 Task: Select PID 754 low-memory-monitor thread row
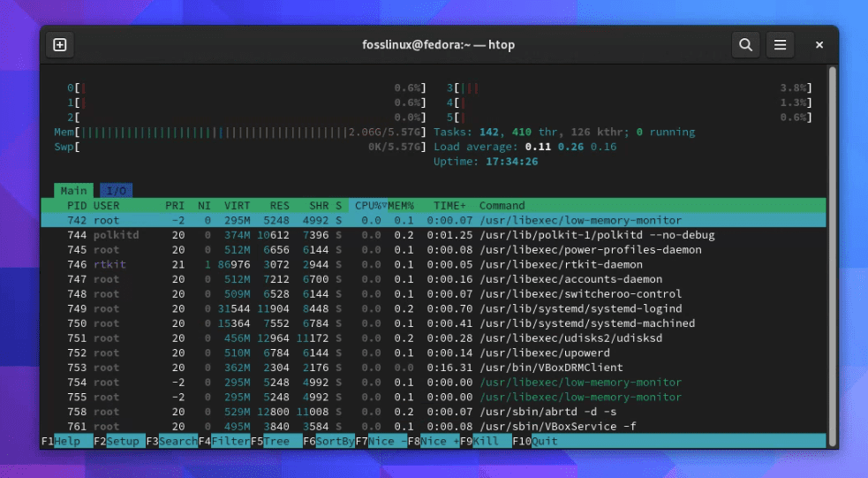434,383
